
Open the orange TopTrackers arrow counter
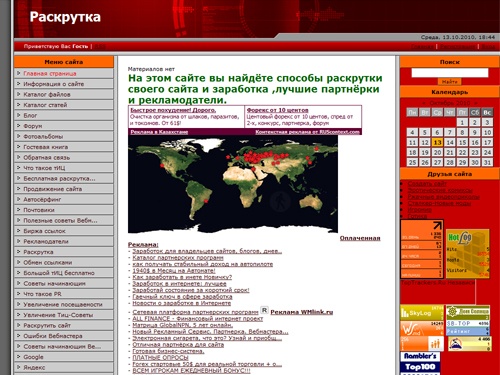[422, 249]
